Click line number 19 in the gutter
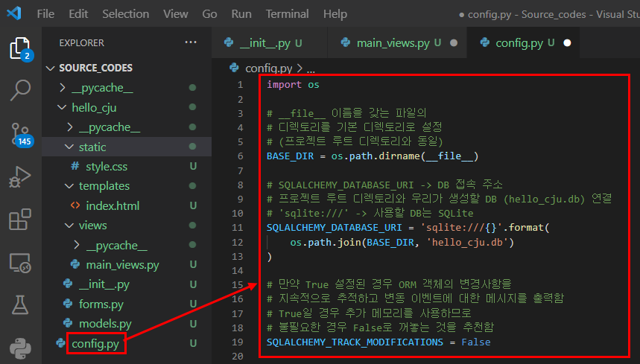 238,342
